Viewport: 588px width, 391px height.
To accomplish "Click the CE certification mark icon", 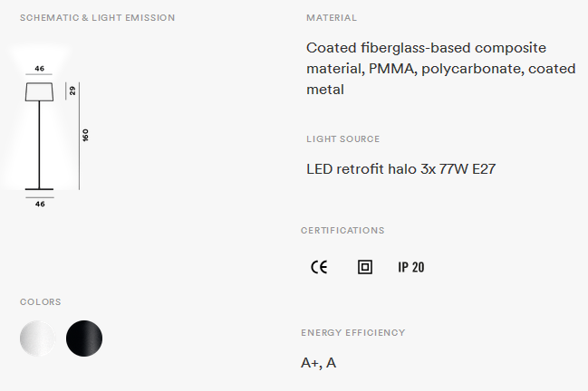I will click(319, 267).
